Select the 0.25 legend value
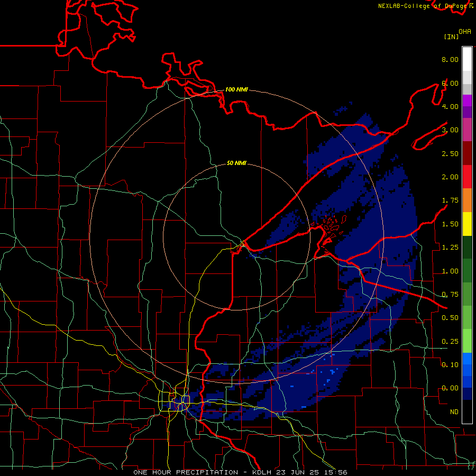This screenshot has height=476, width=476. 450,342
